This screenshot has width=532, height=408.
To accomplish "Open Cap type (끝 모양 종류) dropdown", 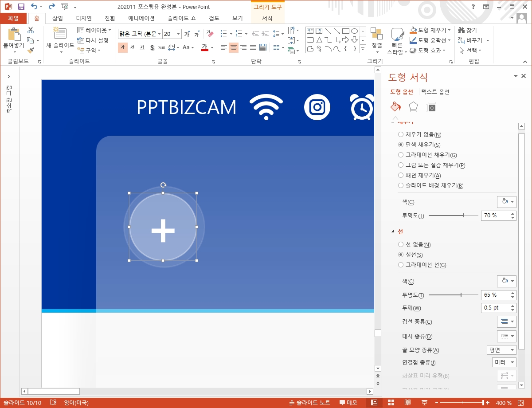I will pyautogui.click(x=501, y=350).
